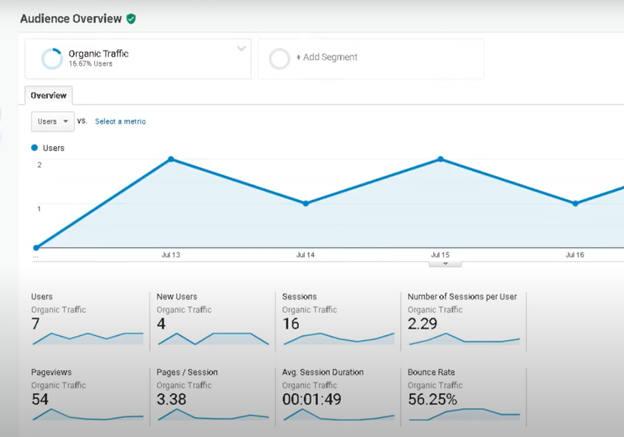Expand the Organic Traffic segment chevron
The width and height of the screenshot is (624, 437).
coord(241,49)
